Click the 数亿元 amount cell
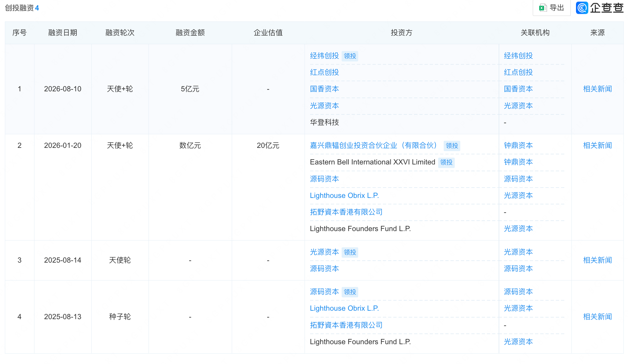628x364 pixels. [190, 146]
